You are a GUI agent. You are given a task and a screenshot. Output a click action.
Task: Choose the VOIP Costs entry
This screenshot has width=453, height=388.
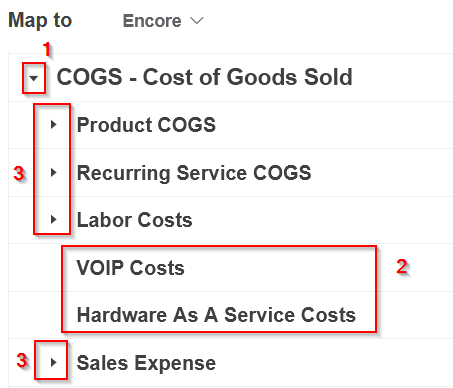[130, 268]
